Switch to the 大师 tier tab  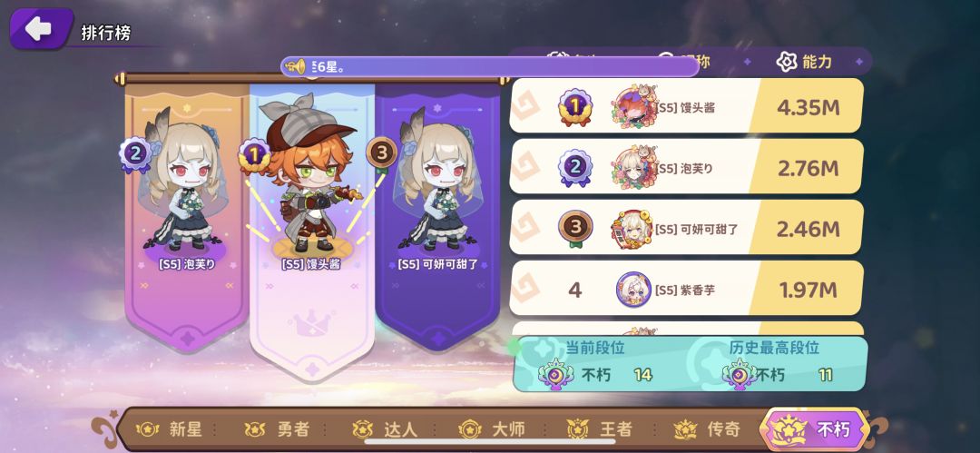point(492,429)
